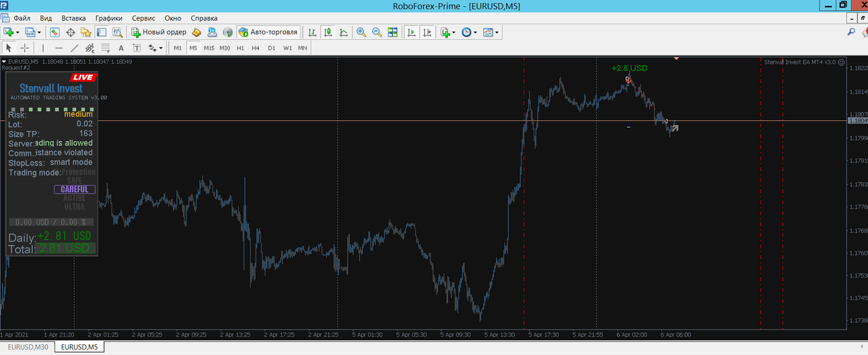Image resolution: width=868 pixels, height=355 pixels.
Task: Open the Графики menu
Action: [109, 18]
